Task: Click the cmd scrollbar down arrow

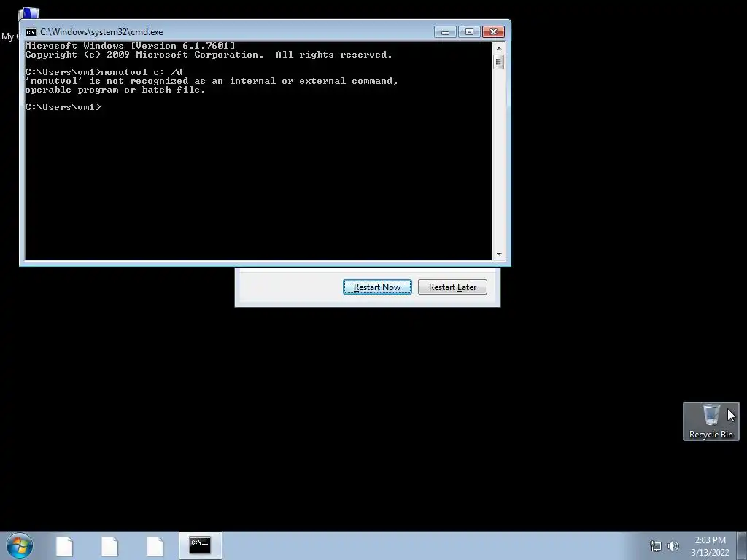Action: [499, 254]
